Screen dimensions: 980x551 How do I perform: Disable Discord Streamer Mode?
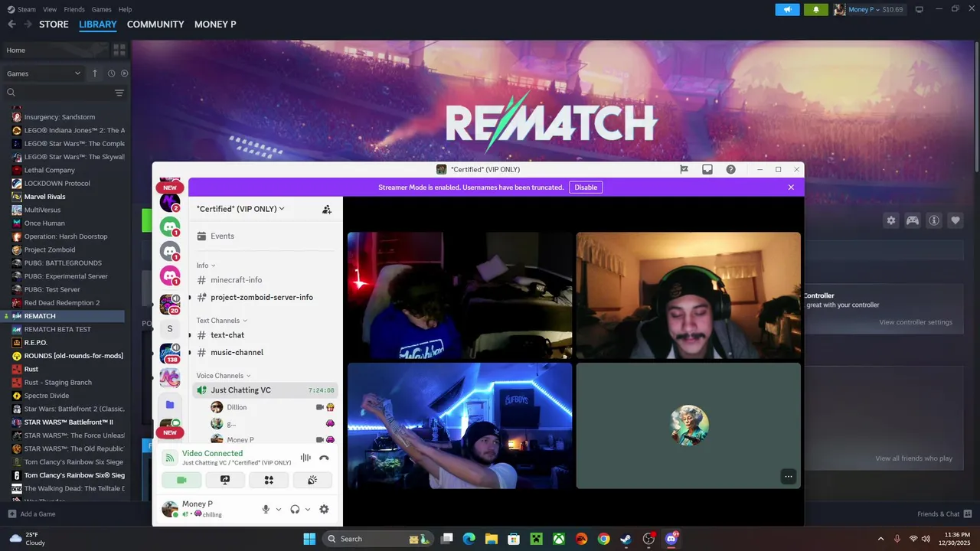pyautogui.click(x=586, y=187)
